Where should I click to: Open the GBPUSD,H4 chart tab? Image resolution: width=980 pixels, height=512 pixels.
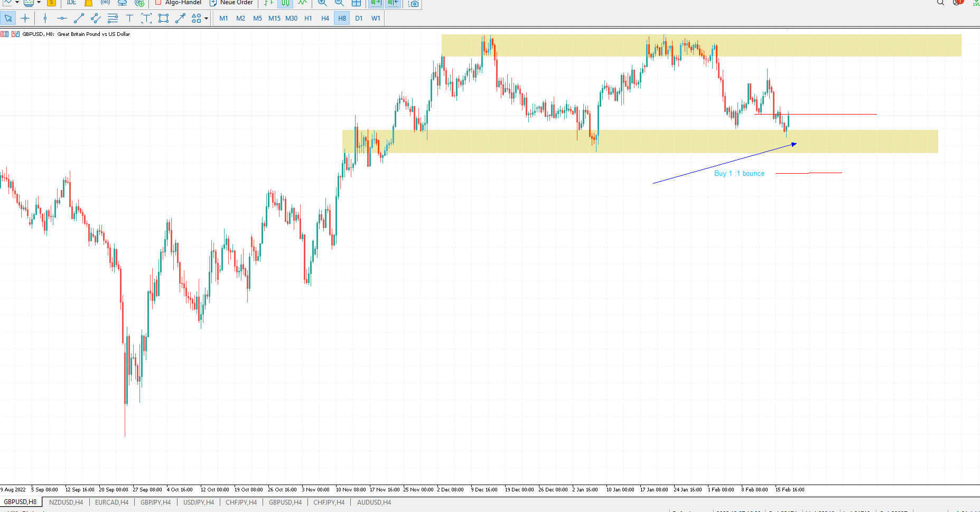coord(285,502)
